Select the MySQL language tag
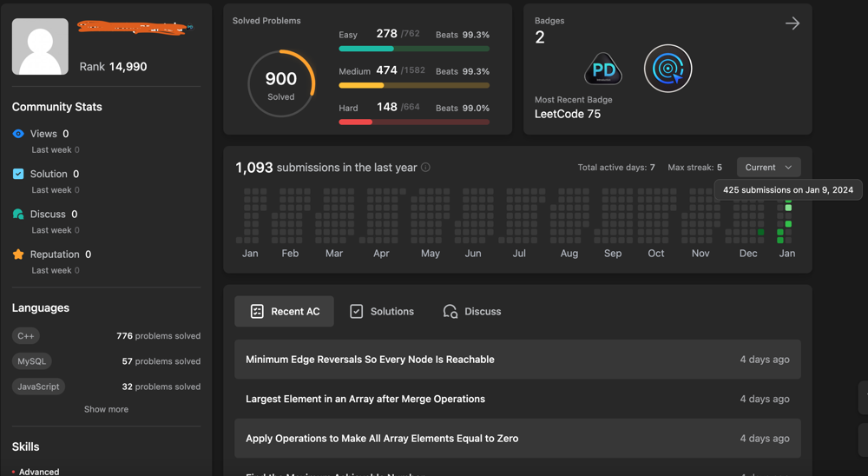868x476 pixels. (x=32, y=361)
